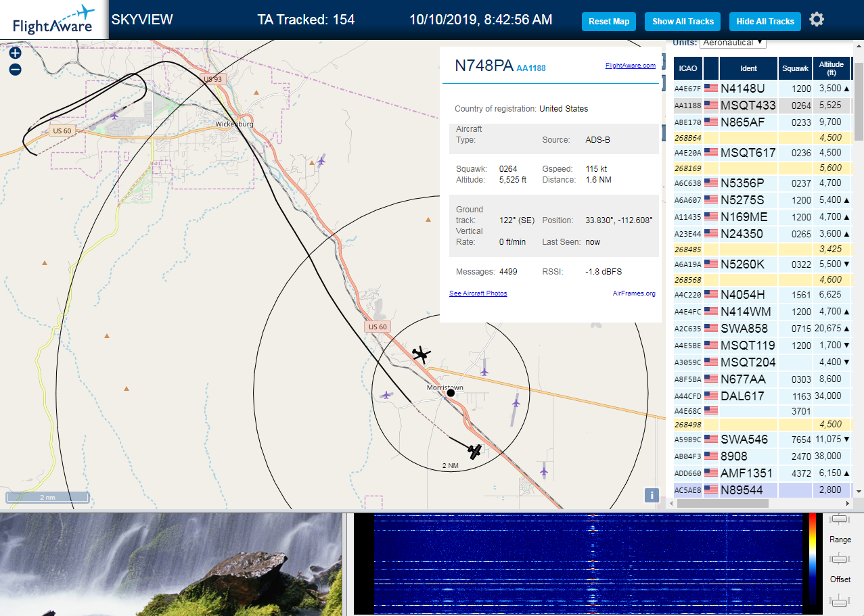Select the N865AF aircraft row
Viewport: 864px width, 616px height.
(x=763, y=122)
